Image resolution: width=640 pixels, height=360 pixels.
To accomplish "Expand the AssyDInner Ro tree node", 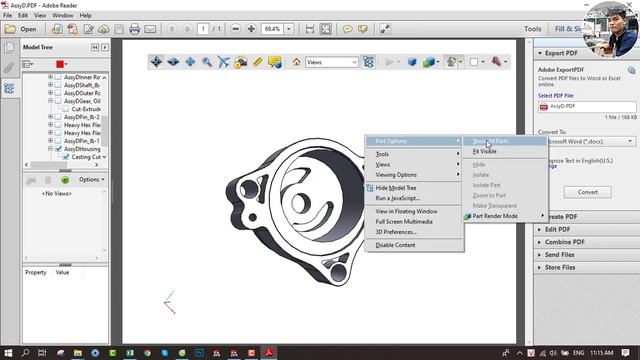I will pos(50,77).
